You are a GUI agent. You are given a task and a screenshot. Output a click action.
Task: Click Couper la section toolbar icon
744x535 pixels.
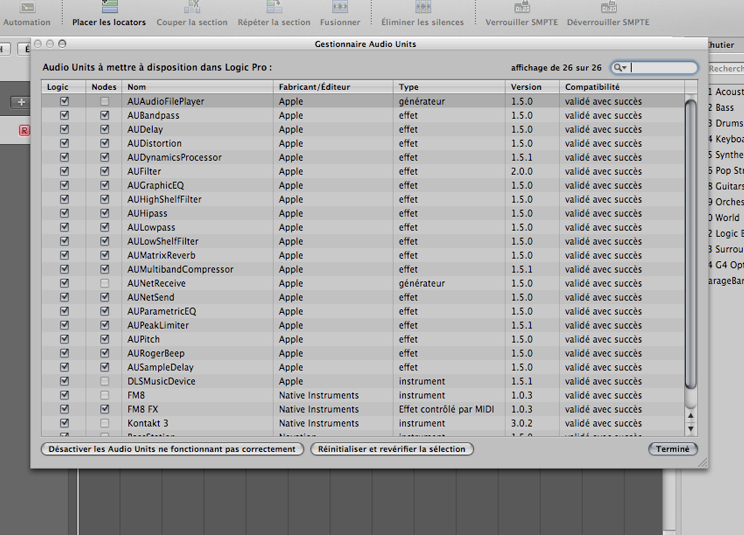192,6
